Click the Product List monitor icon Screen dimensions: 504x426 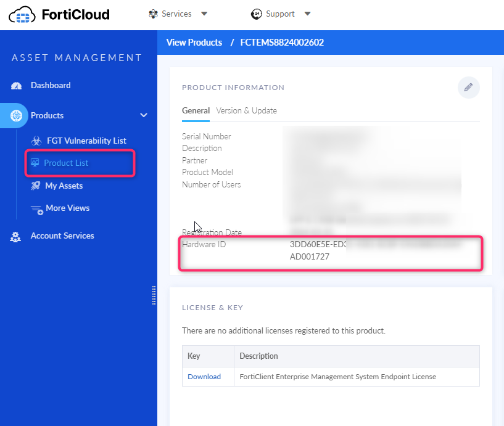[35, 163]
